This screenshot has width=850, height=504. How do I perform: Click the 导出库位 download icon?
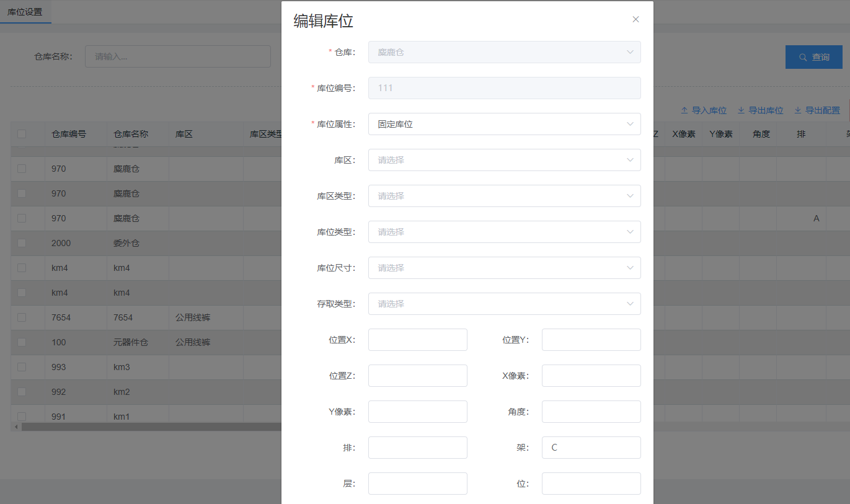pos(741,110)
